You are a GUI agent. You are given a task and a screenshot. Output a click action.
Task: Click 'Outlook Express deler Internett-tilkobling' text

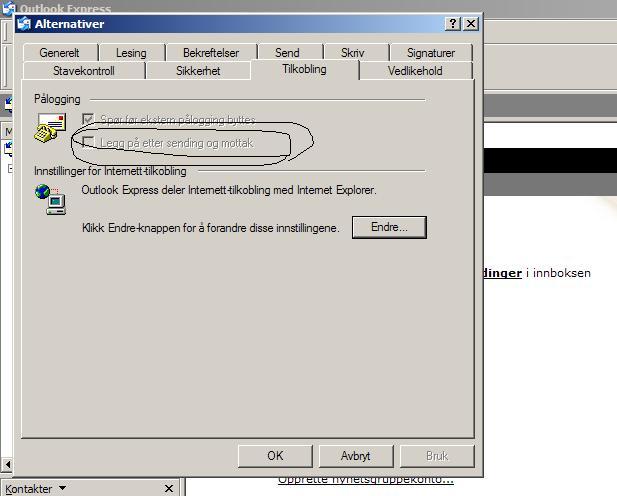[229, 190]
